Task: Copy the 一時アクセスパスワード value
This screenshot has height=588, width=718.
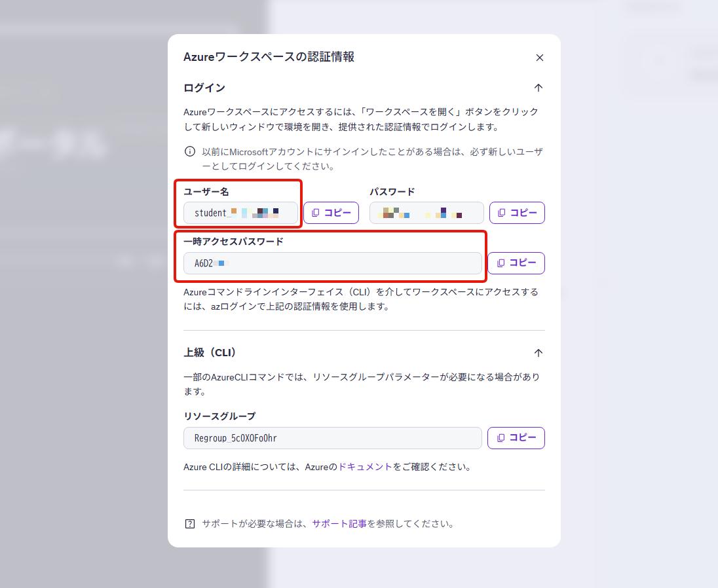Action: (516, 263)
